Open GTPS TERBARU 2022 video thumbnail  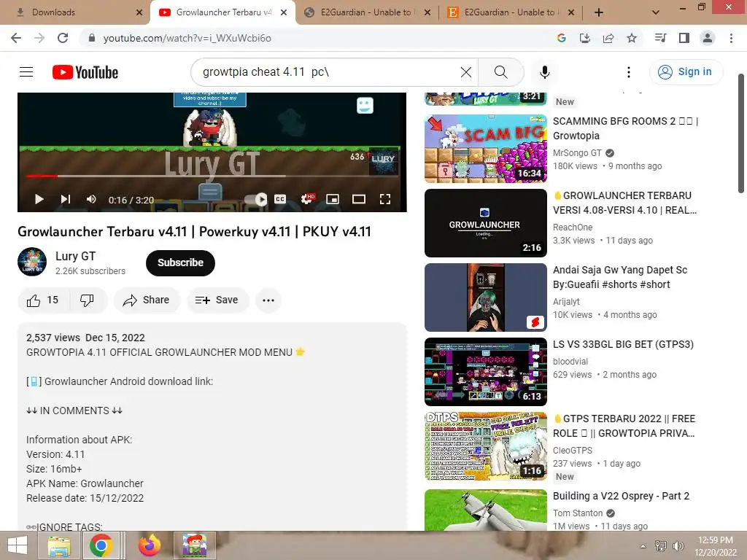pyautogui.click(x=485, y=446)
